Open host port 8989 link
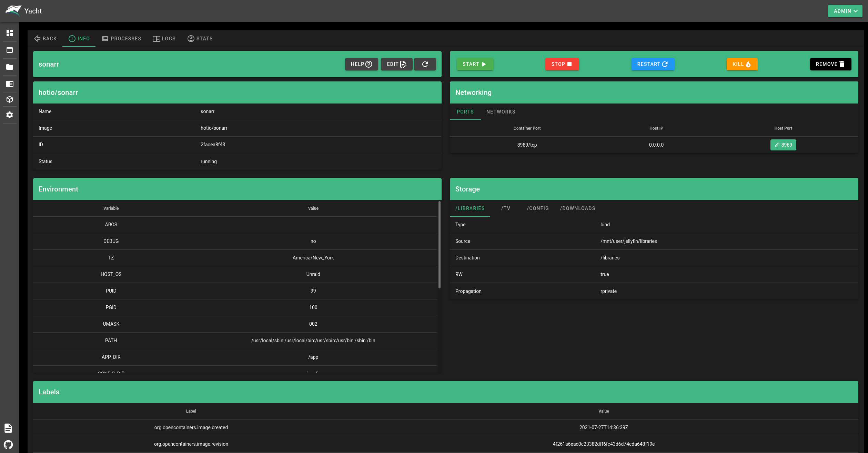Viewport: 868px width, 453px height. 783,145
